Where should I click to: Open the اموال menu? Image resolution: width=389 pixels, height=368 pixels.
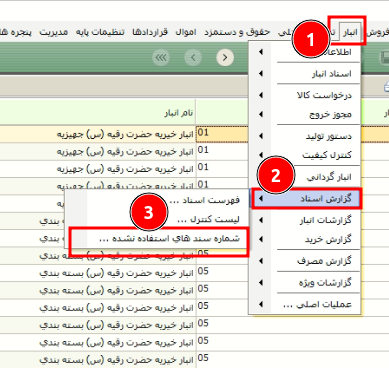[x=186, y=32]
